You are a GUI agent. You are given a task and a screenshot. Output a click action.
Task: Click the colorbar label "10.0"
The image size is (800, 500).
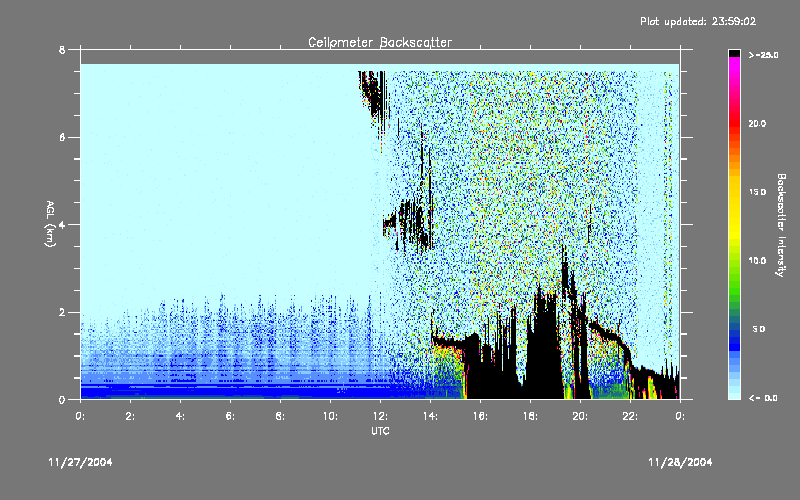pos(757,261)
